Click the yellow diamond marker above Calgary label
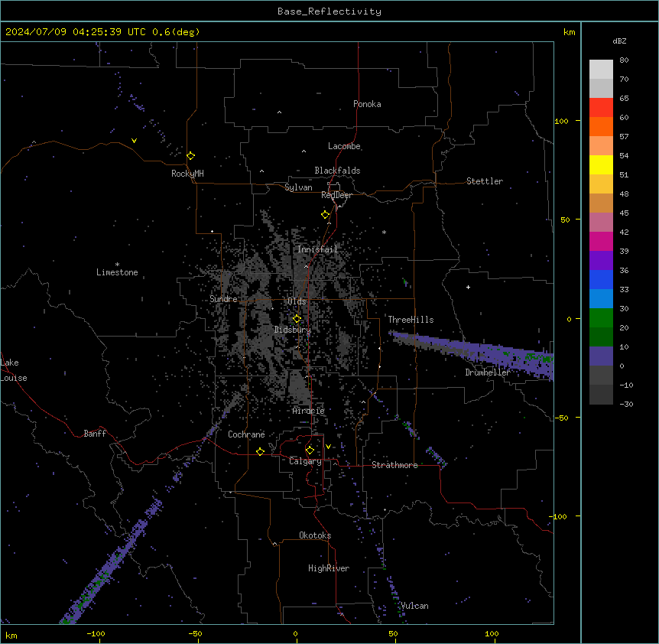The width and height of the screenshot is (659, 644). click(x=310, y=450)
